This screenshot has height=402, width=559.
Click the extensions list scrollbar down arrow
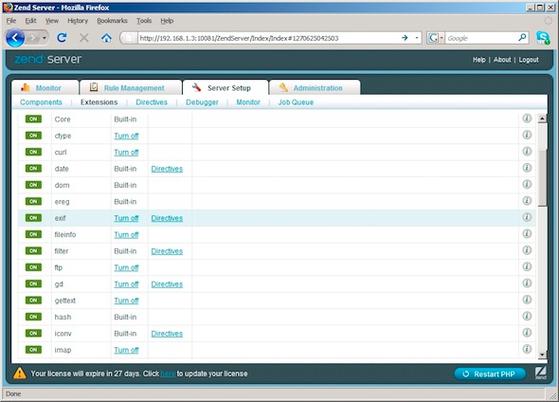coord(542,354)
